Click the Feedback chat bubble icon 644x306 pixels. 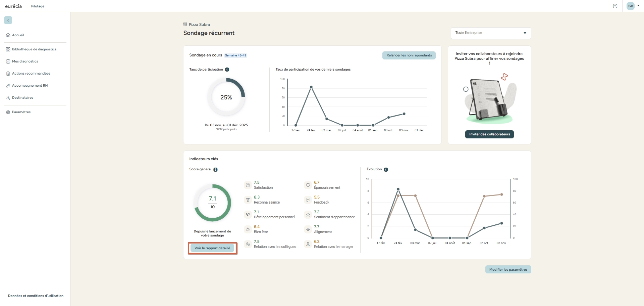pos(308,200)
